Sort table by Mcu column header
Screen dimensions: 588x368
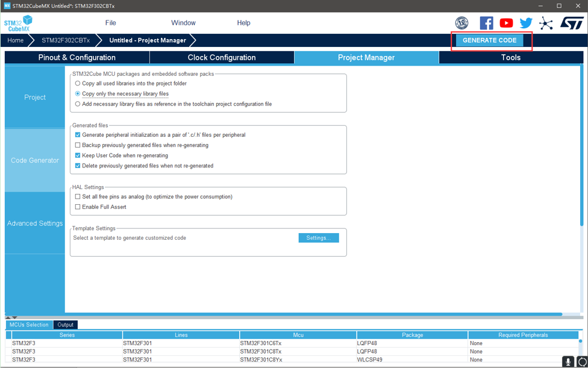pyautogui.click(x=298, y=335)
